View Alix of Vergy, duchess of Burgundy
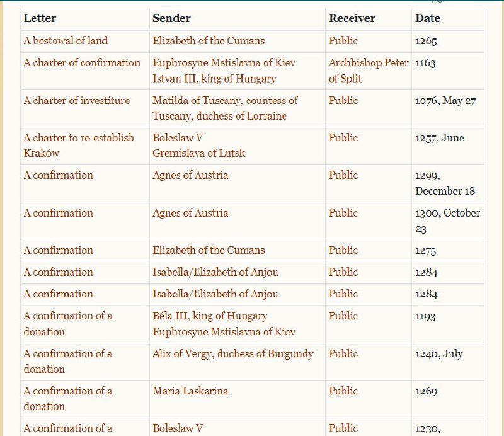504x436 pixels. pos(232,353)
